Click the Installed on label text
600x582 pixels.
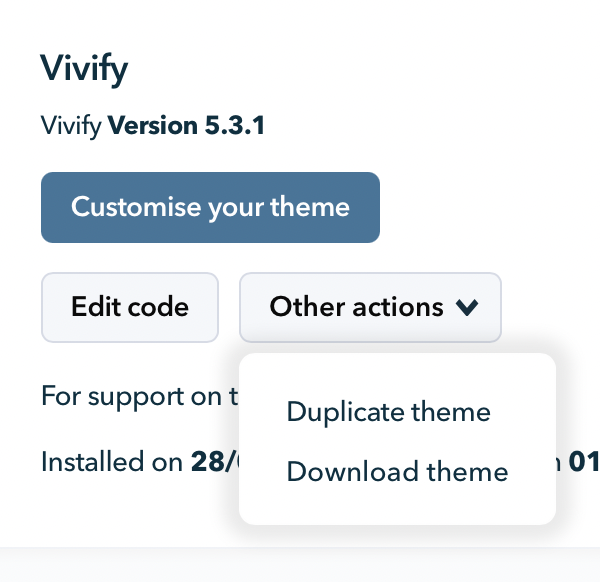click(x=112, y=463)
